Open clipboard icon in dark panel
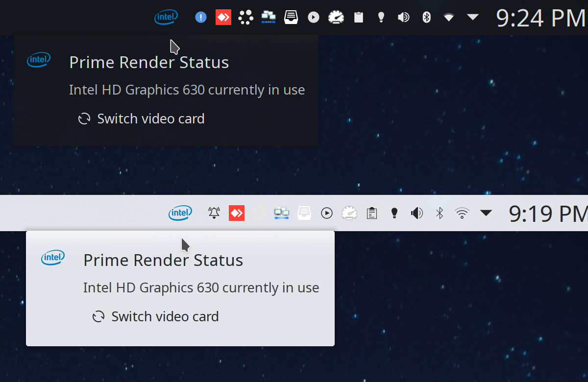Image resolution: width=588 pixels, height=382 pixels. [359, 17]
